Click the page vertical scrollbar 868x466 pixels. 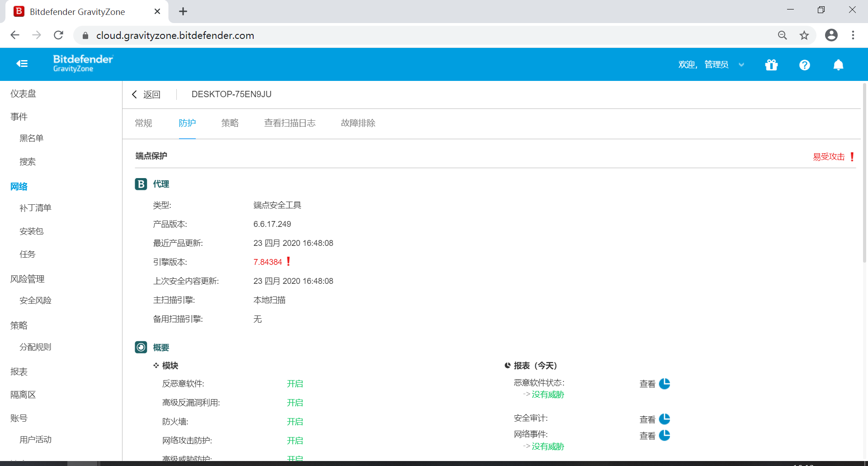click(864, 173)
